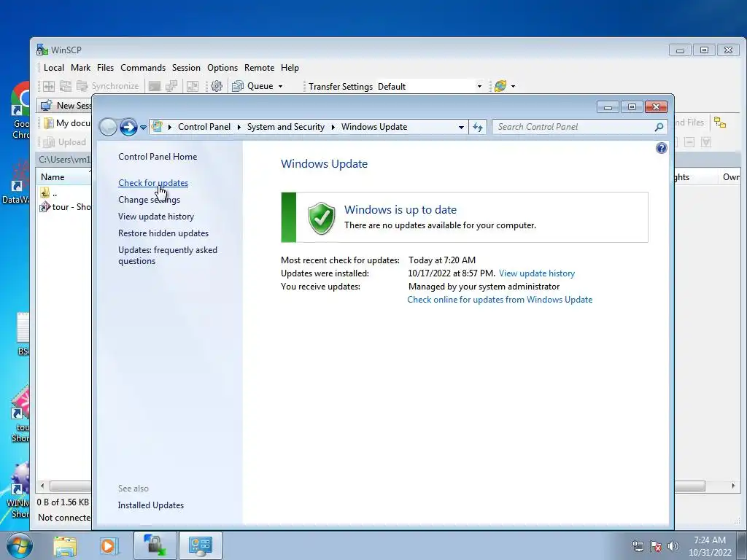Expand arrow after System and Security breadcrumb
Screen dimensions: 747x560
(333, 127)
